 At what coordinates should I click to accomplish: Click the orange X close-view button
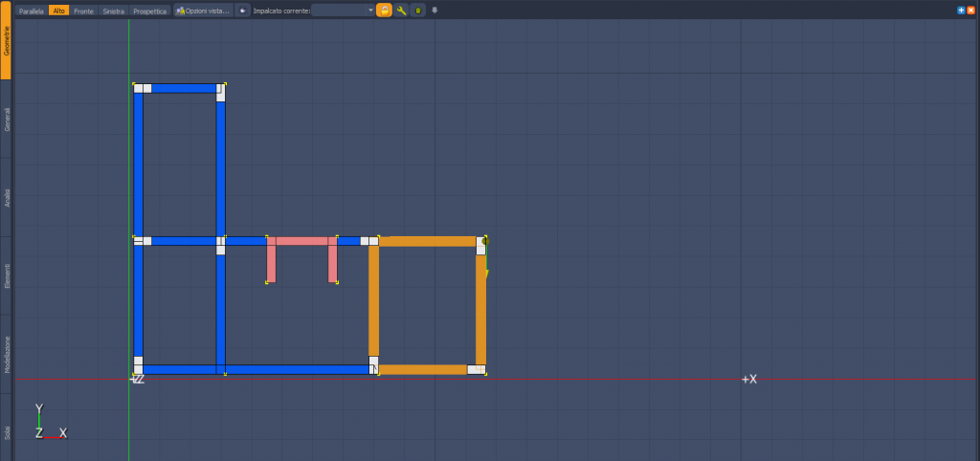point(970,10)
